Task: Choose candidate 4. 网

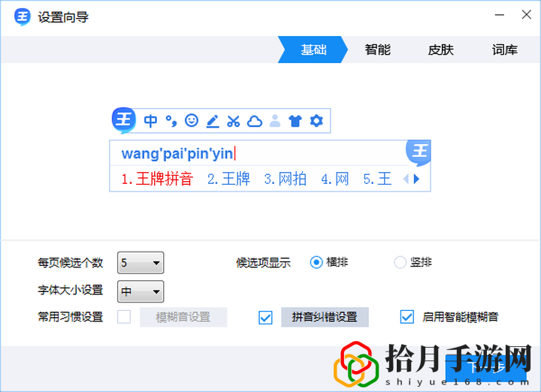Action: pyautogui.click(x=335, y=179)
